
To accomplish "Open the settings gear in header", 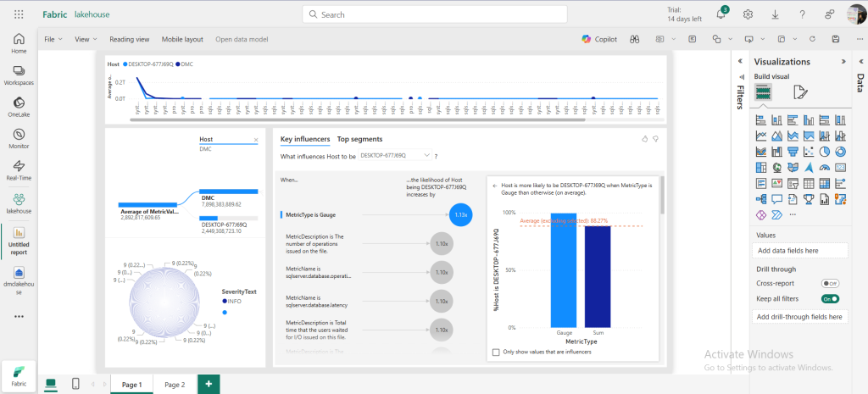I will [748, 14].
